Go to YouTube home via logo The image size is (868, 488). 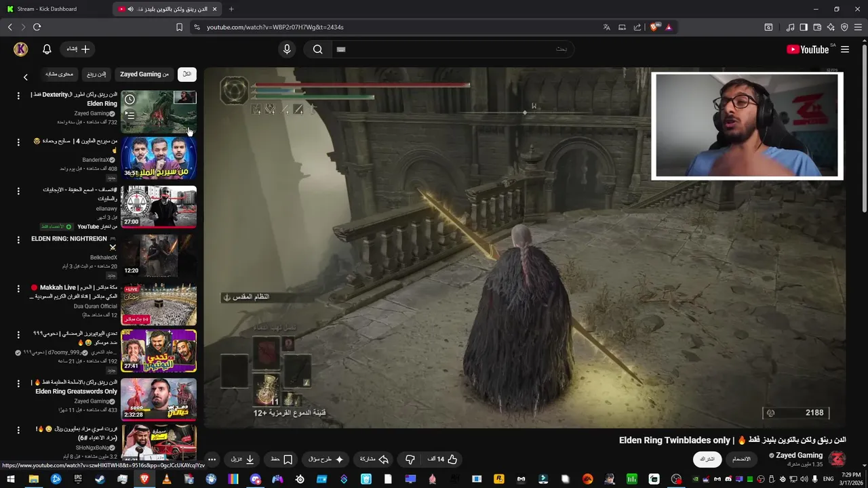pos(808,49)
